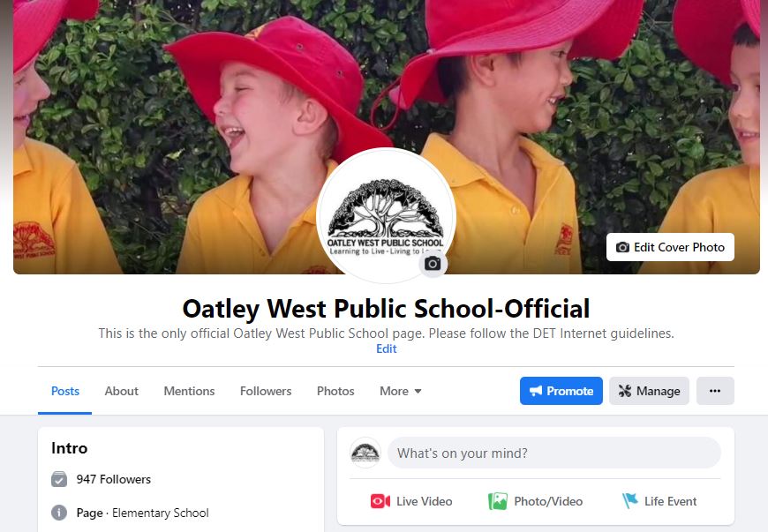The width and height of the screenshot is (768, 532).
Task: Click the Edit Cover Photo button
Action: (x=670, y=247)
